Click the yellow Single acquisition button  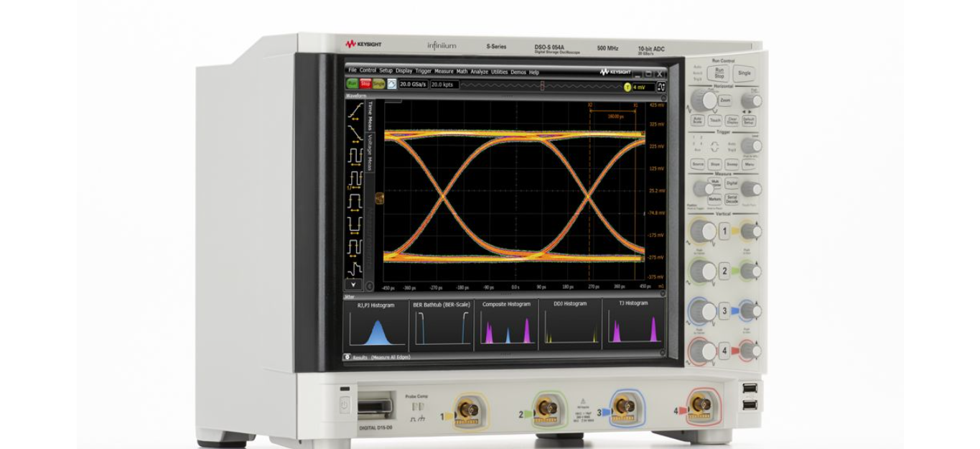pos(378,84)
